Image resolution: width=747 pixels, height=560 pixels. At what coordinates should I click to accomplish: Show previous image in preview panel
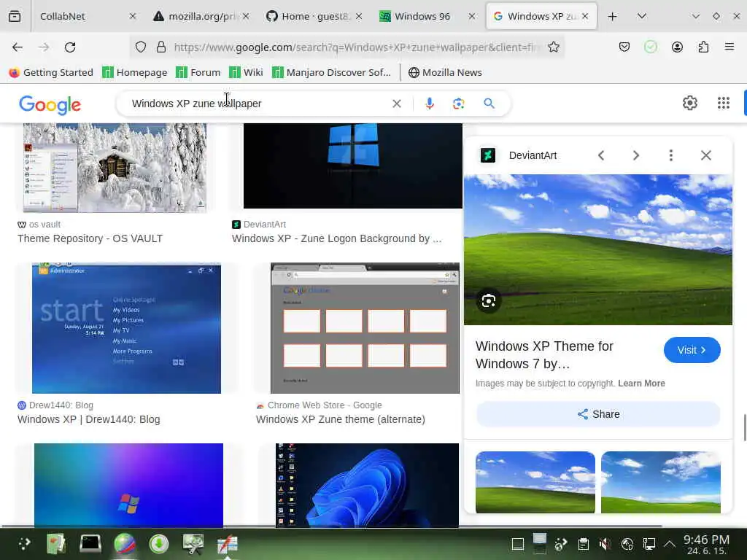click(601, 155)
